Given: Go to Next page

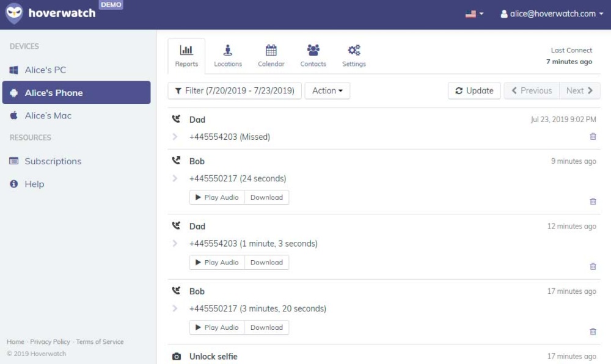Looking at the screenshot, I should click(x=580, y=91).
